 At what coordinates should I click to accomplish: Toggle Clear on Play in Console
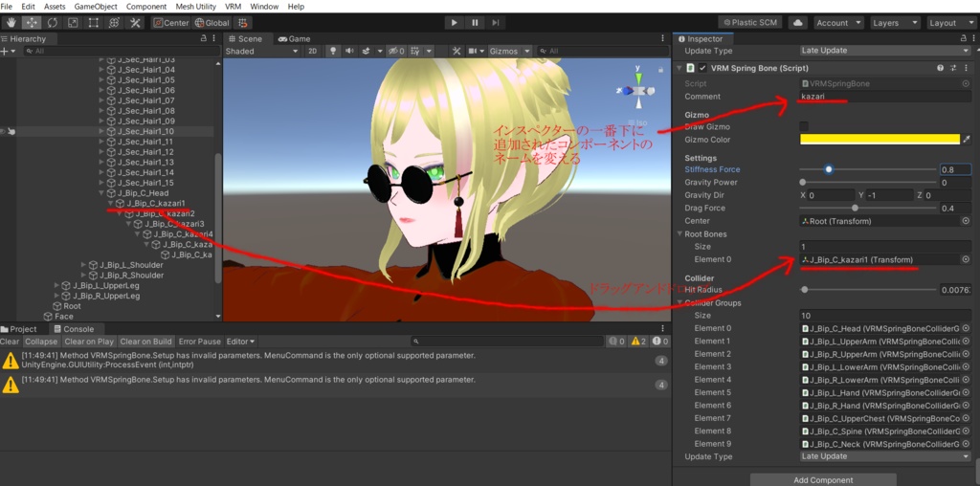click(x=89, y=342)
